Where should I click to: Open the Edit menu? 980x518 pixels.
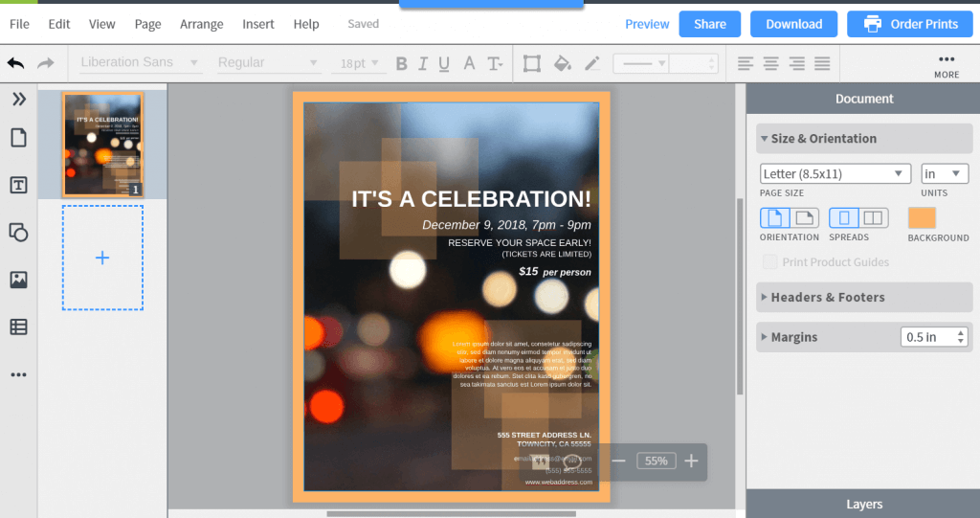[x=59, y=24]
